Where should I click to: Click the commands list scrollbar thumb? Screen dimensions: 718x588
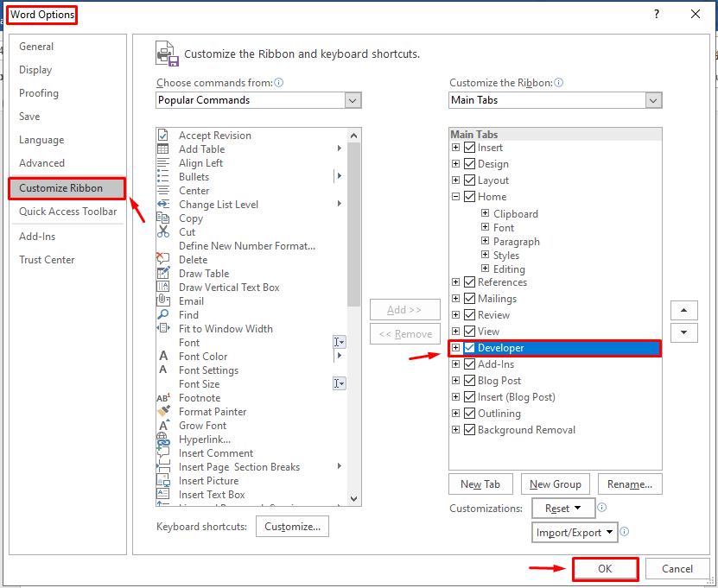click(x=353, y=224)
